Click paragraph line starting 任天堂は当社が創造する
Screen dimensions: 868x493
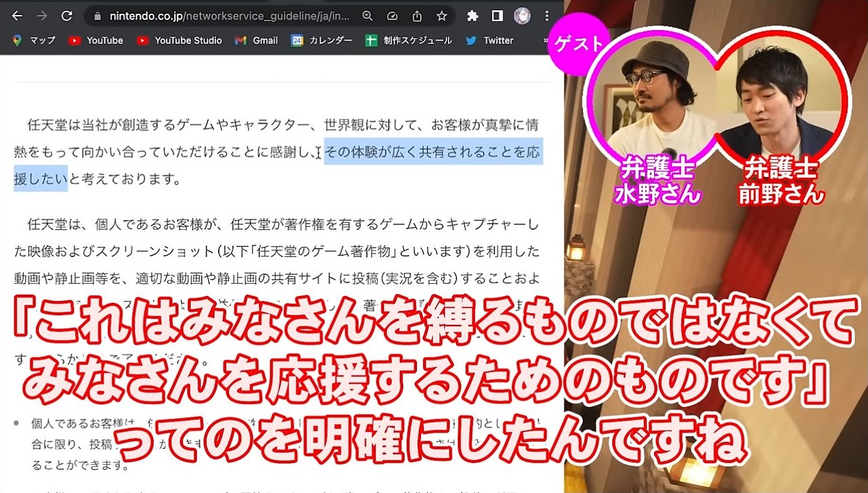(282, 124)
